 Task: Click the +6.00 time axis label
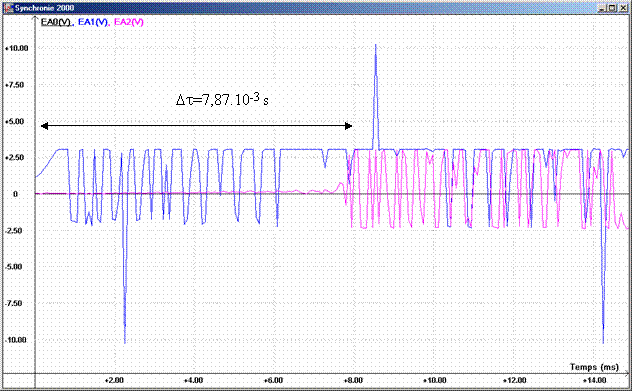273,380
